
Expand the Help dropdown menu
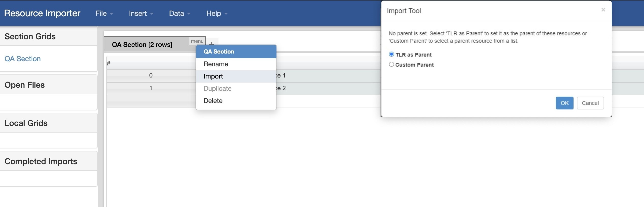pos(217,13)
